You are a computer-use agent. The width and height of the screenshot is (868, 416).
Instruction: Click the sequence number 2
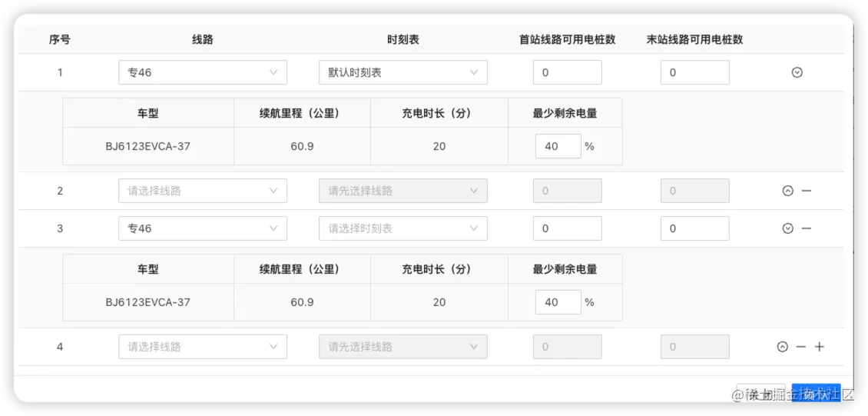(x=60, y=191)
